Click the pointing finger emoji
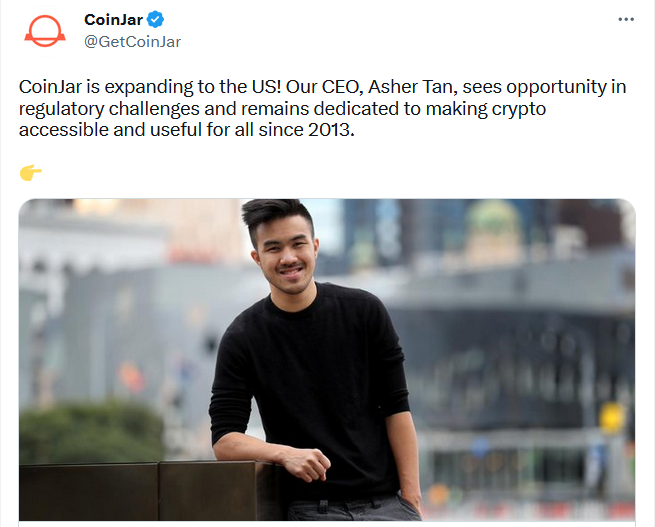Viewport: 655px width, 527px height. click(30, 174)
